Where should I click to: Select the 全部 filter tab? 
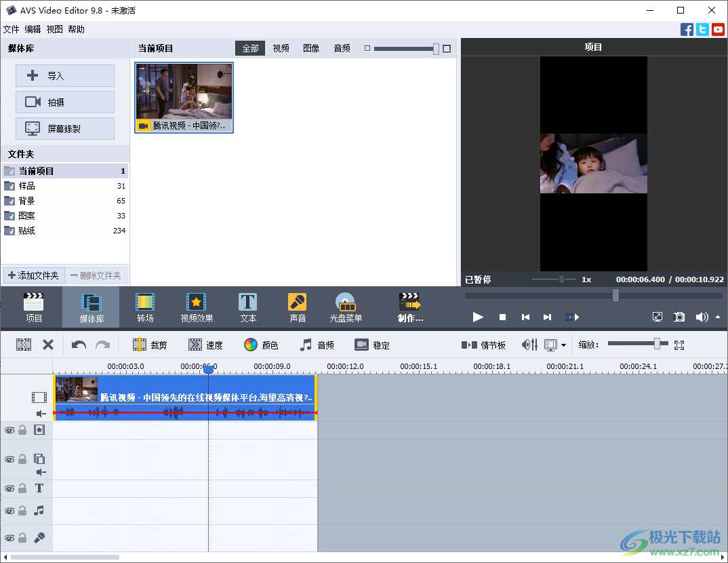(x=250, y=48)
